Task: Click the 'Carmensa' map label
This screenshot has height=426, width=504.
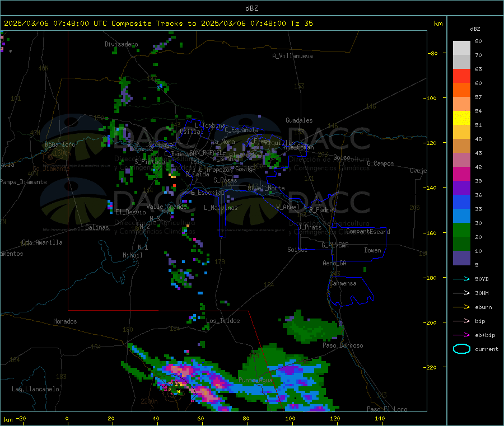Action: tap(343, 283)
